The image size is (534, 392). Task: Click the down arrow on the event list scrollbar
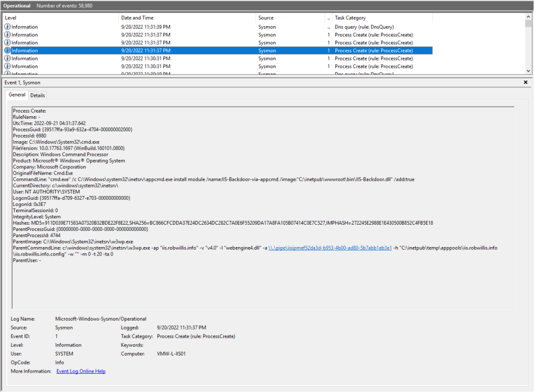point(529,71)
